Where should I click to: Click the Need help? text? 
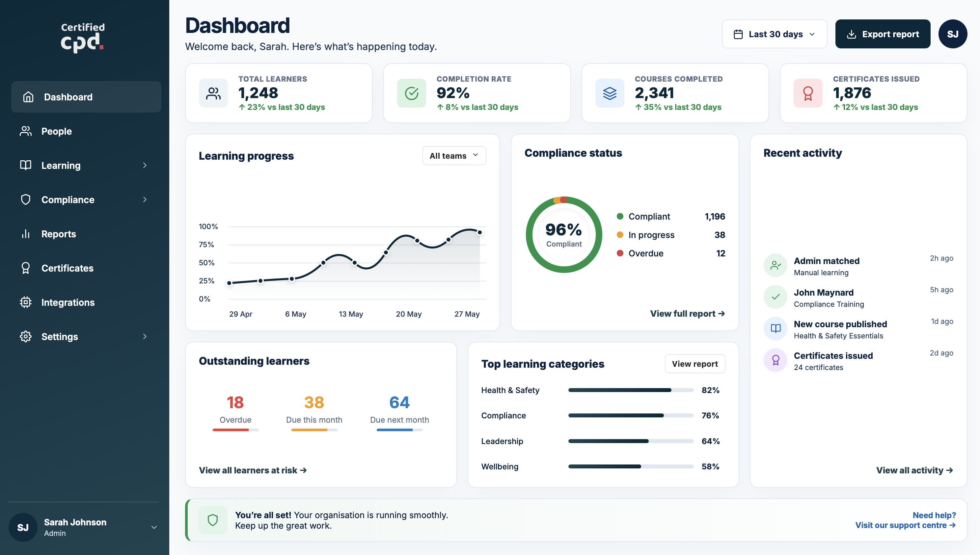[x=934, y=515]
